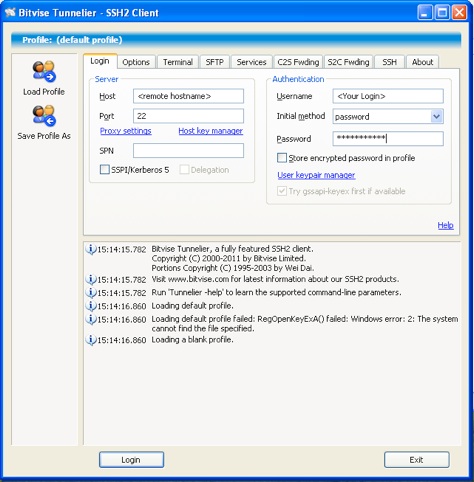Viewport: 474px width, 482px height.
Task: Focus the Host input field
Action: point(188,96)
